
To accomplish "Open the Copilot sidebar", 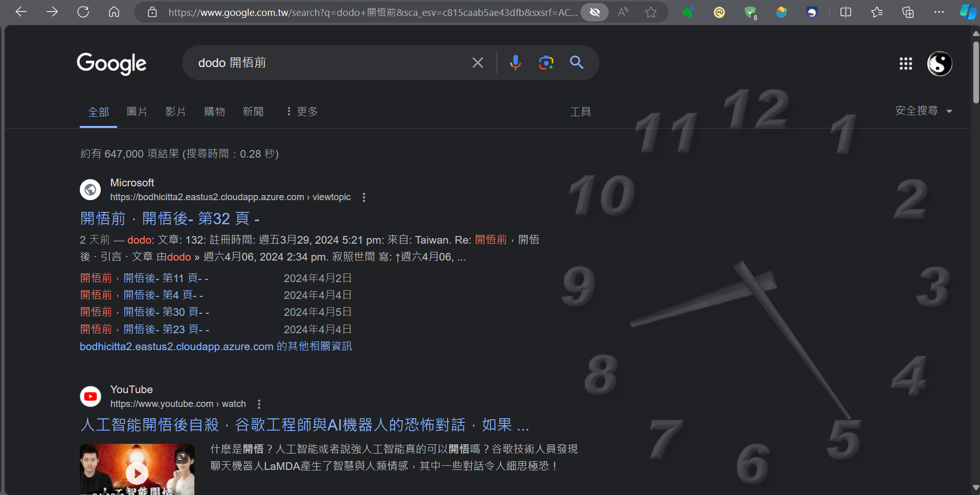I will pyautogui.click(x=968, y=12).
